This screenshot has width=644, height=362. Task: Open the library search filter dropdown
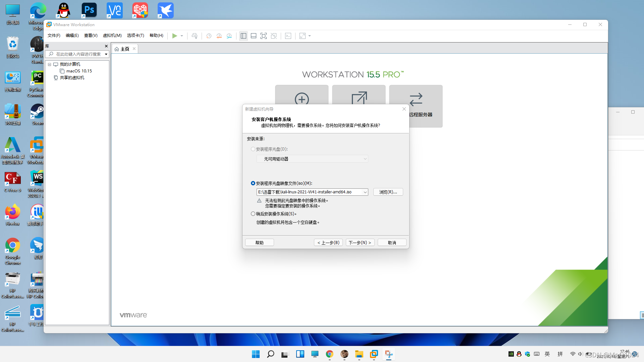pos(106,54)
